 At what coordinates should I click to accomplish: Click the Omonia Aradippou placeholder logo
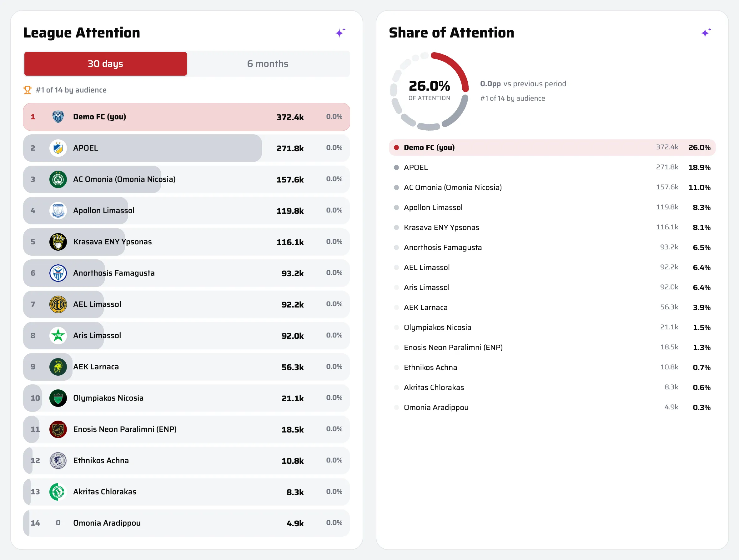click(x=58, y=523)
